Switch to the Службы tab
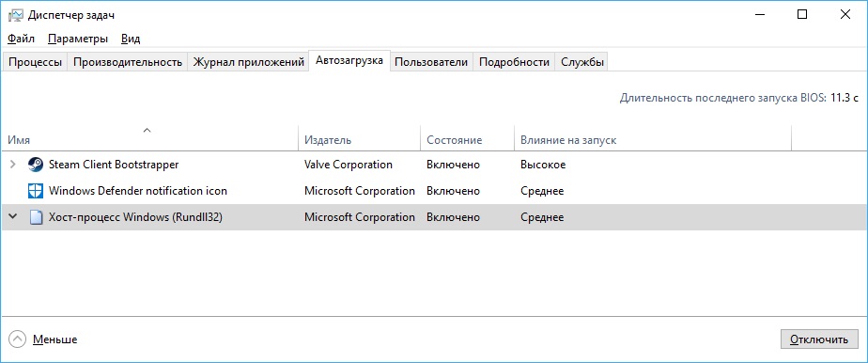 click(x=581, y=62)
